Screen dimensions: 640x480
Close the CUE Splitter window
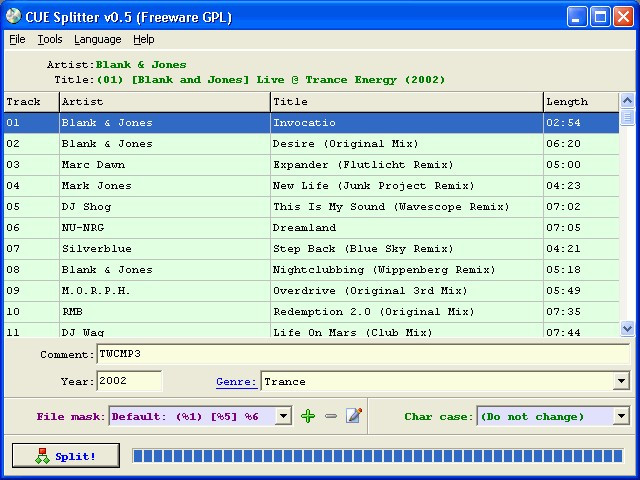coord(623,17)
